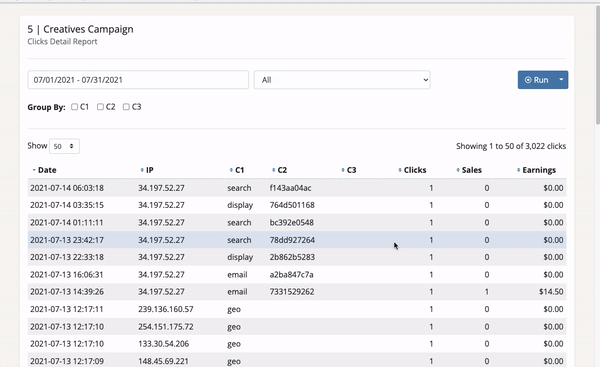Open the Show 50 entries selector
Image resolution: width=600 pixels, height=367 pixels.
click(x=64, y=146)
